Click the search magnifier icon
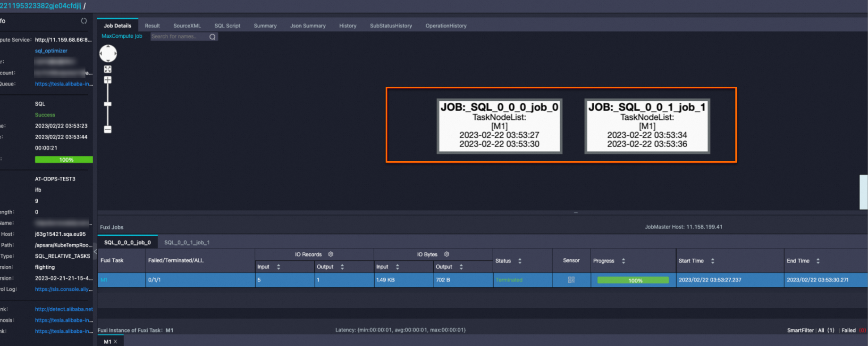Image resolution: width=868 pixels, height=346 pixels. click(x=212, y=37)
